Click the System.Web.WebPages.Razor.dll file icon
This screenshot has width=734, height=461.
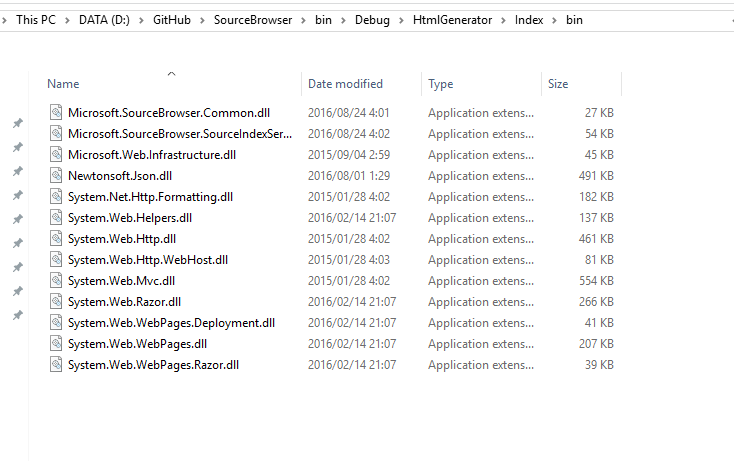56,365
